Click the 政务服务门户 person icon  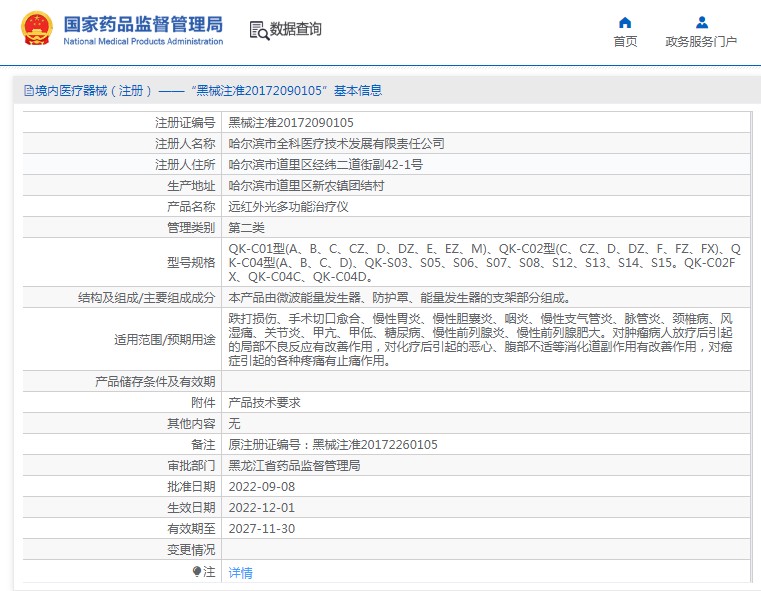(x=701, y=23)
